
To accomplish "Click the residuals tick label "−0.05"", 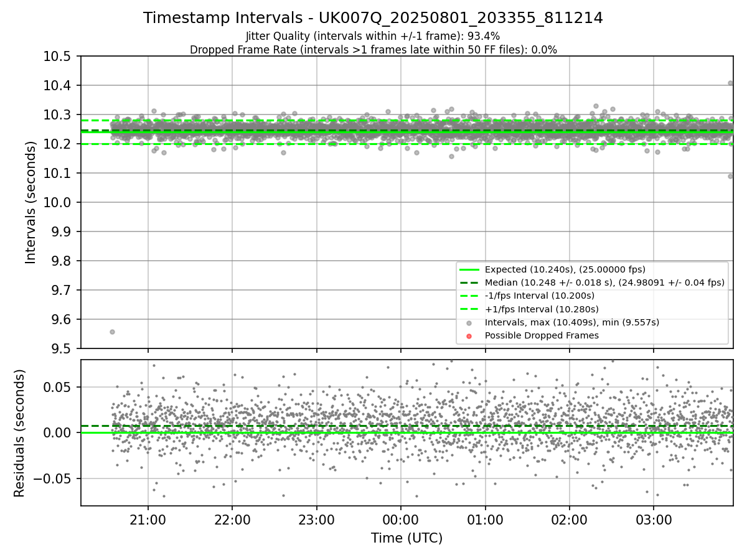I will pos(51,478).
